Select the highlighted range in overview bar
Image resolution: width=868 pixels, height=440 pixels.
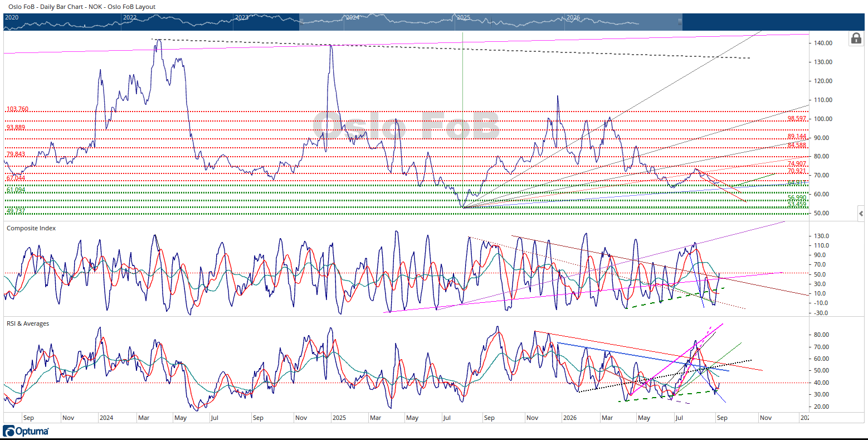point(490,22)
